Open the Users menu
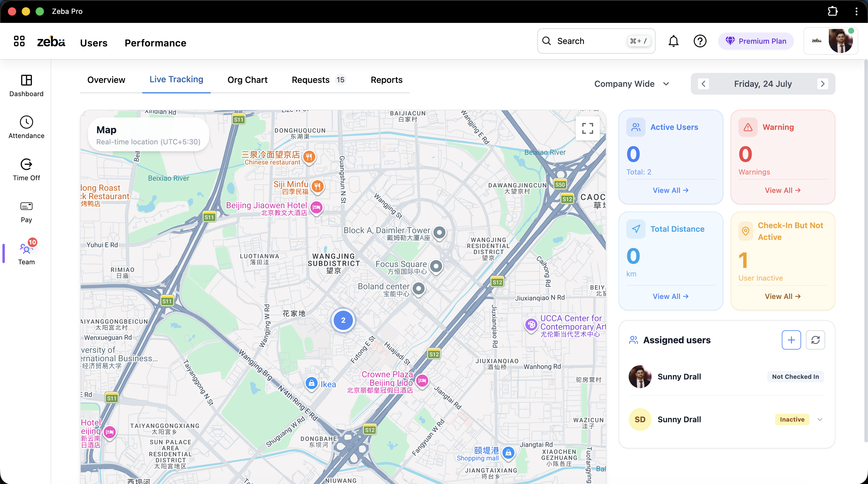868x484 pixels. tap(94, 43)
